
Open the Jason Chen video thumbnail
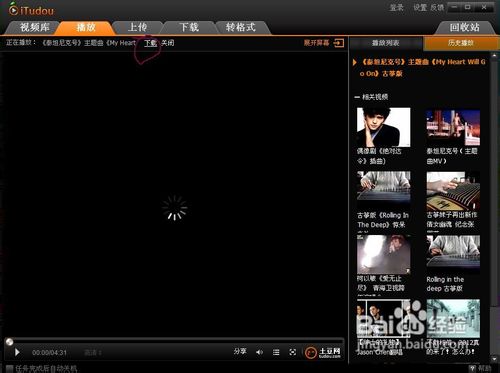click(x=383, y=318)
